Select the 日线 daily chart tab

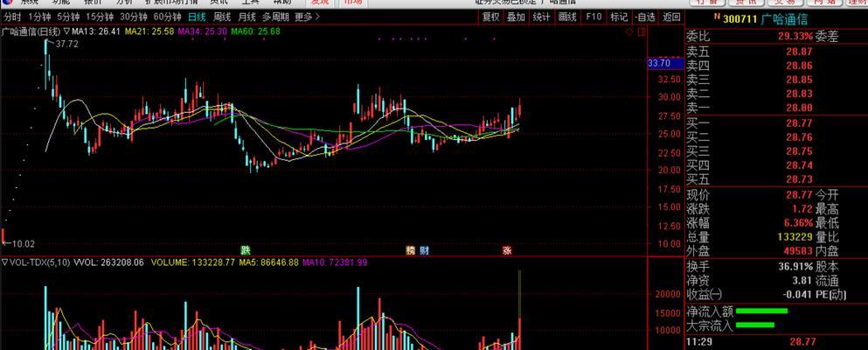pos(197,17)
